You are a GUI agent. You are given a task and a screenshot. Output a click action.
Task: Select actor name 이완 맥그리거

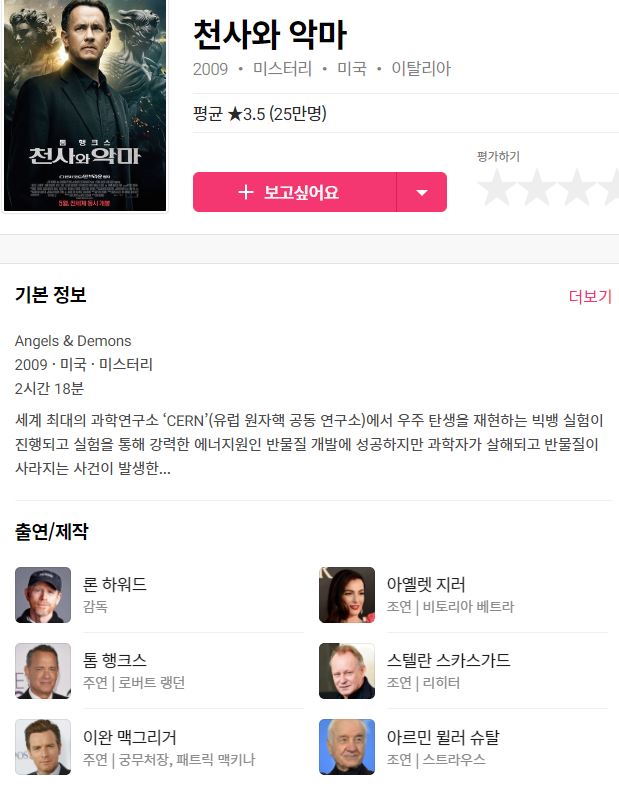point(130,736)
